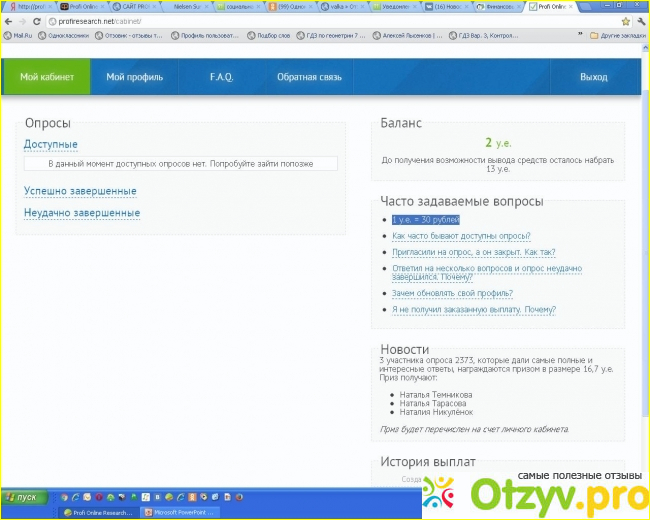This screenshot has width=650, height=520.
Task: Log out using the Выход button
Action: click(593, 77)
